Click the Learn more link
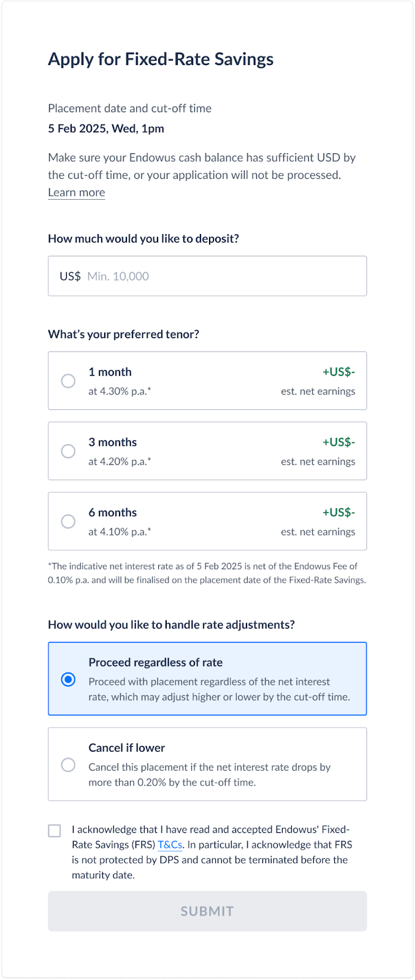 coord(77,192)
